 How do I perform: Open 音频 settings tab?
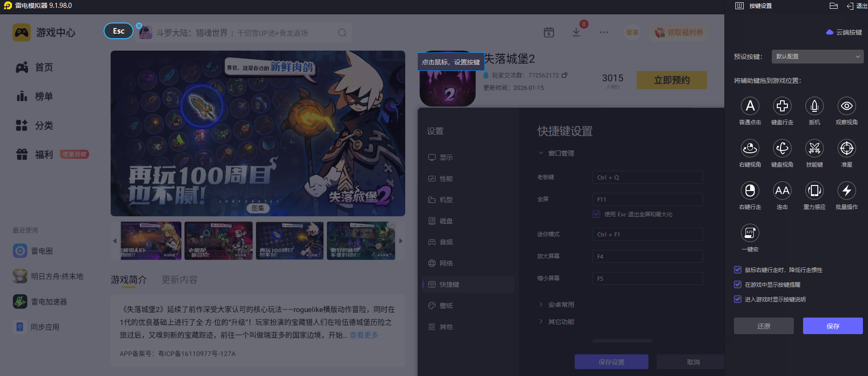coord(468,242)
